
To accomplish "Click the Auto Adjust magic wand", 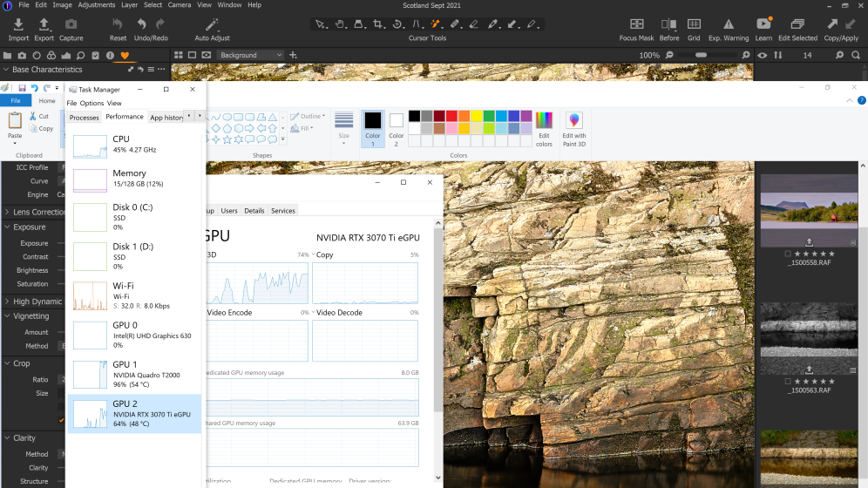I will click(x=212, y=24).
